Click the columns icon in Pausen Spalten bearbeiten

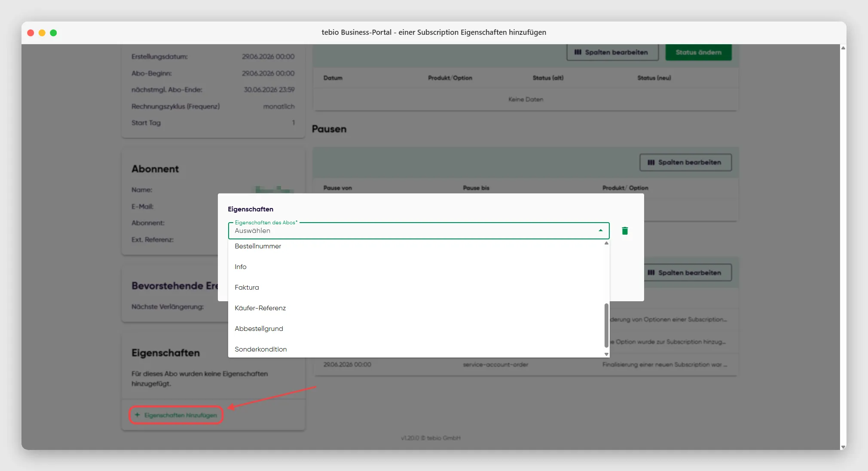651,162
